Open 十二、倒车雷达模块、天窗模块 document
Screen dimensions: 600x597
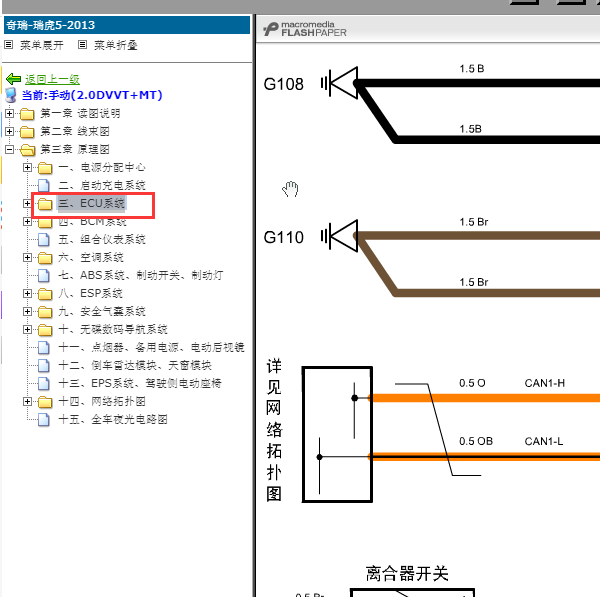(135, 365)
